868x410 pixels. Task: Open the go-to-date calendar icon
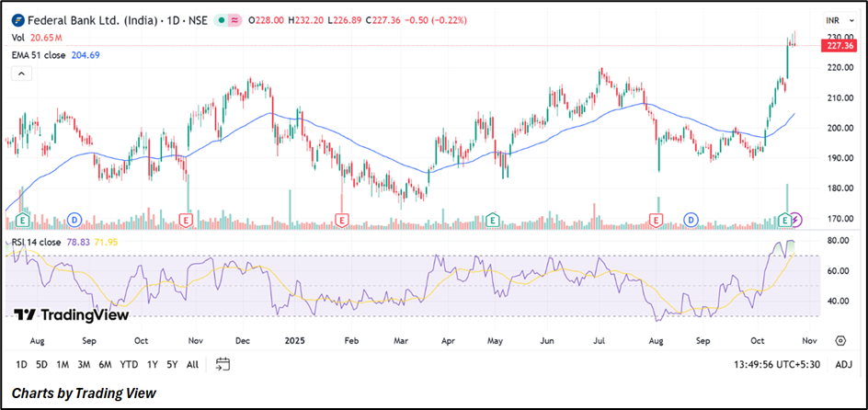[222, 364]
